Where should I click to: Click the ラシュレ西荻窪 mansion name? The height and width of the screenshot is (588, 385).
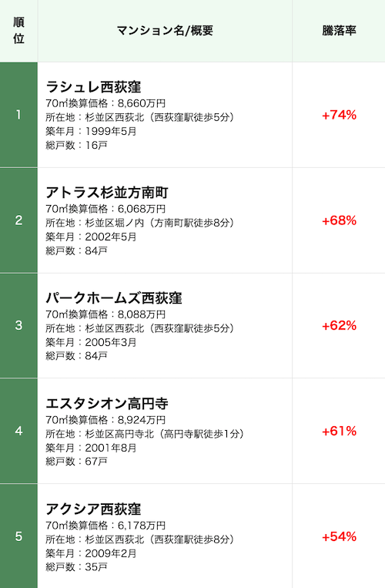coord(93,87)
